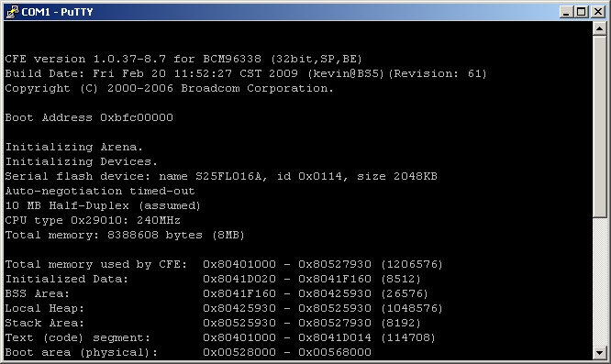Open the PuTTY system menu icon
The width and height of the screenshot is (611, 364).
[12, 12]
